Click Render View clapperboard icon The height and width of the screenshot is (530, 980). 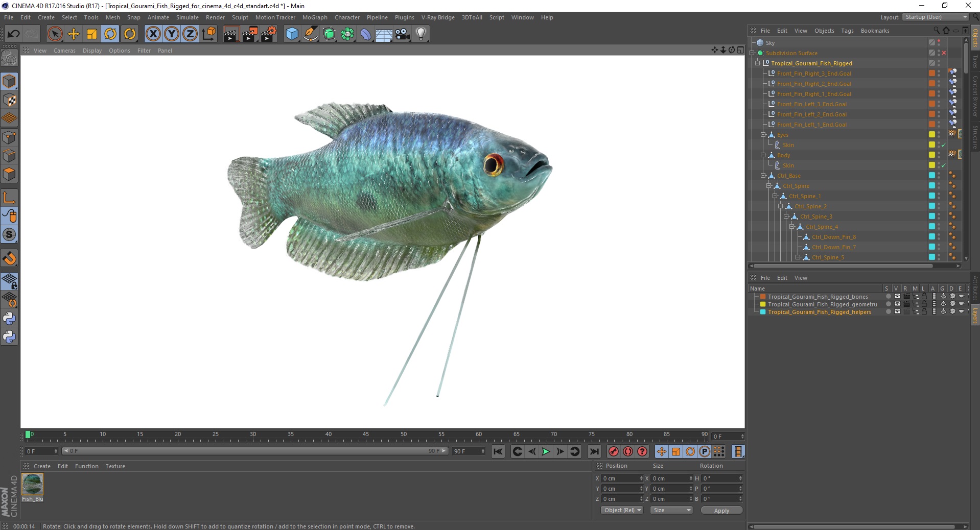point(231,34)
